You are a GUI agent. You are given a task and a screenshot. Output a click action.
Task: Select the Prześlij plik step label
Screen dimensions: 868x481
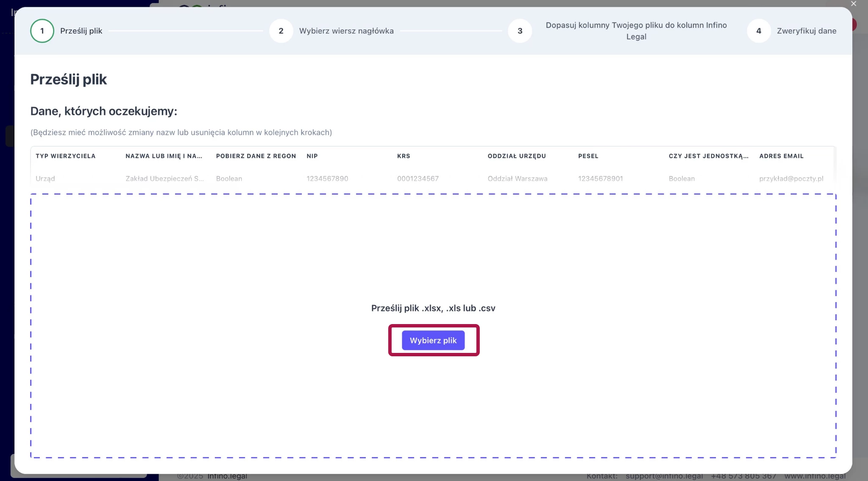click(x=81, y=31)
